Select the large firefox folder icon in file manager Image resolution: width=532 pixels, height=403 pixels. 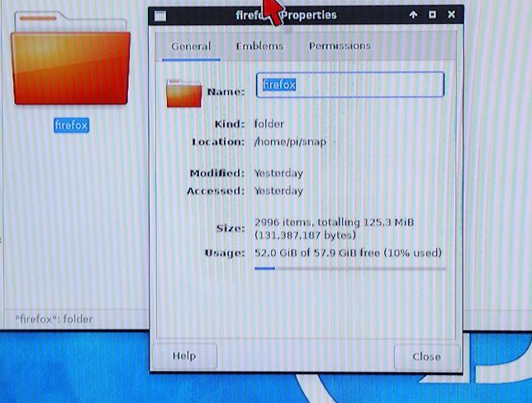(70, 59)
